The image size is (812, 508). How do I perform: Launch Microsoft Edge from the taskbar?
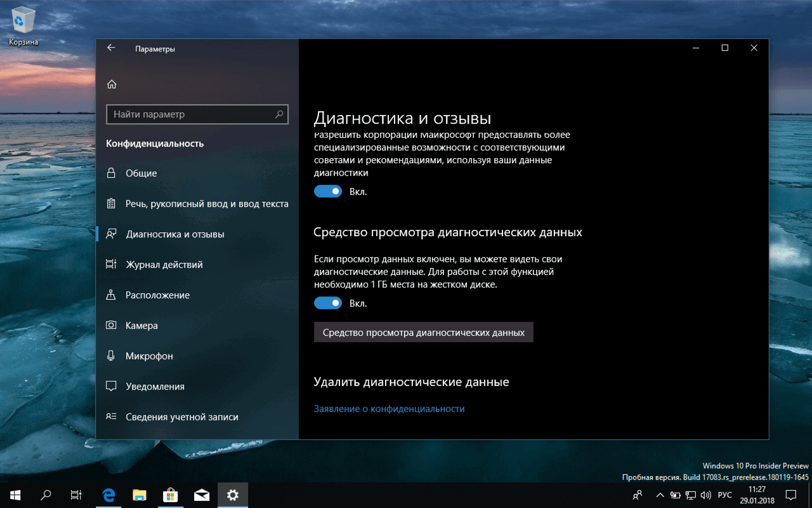(109, 495)
